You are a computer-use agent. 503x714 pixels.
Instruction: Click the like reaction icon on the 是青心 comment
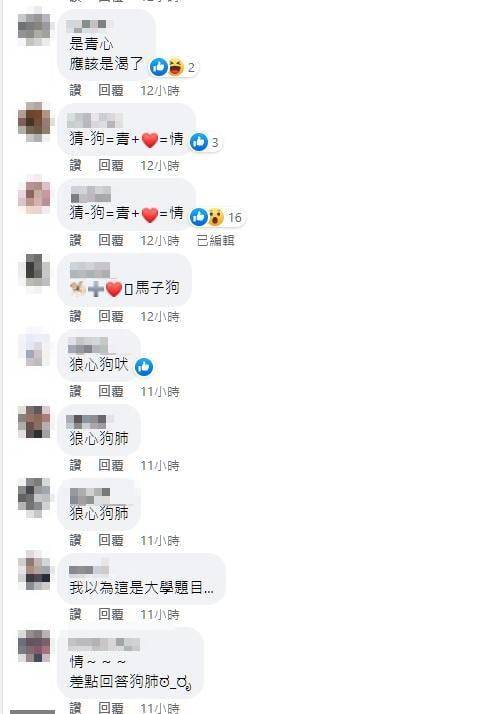click(159, 67)
